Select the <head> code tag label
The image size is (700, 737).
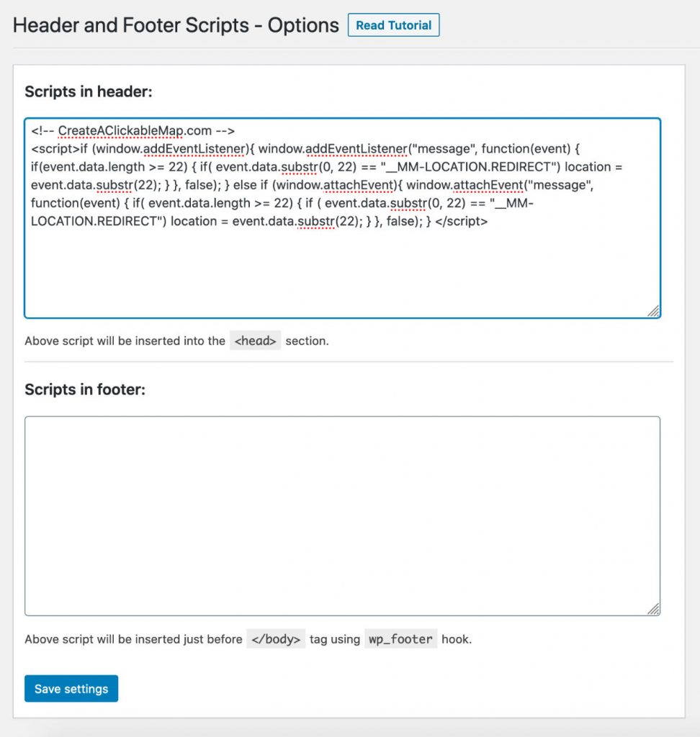[256, 340]
